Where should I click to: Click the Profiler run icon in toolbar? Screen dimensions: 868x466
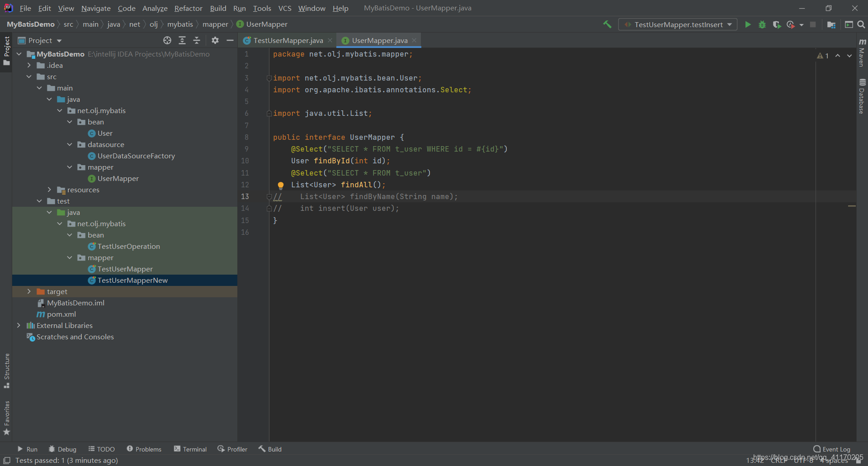coord(790,24)
